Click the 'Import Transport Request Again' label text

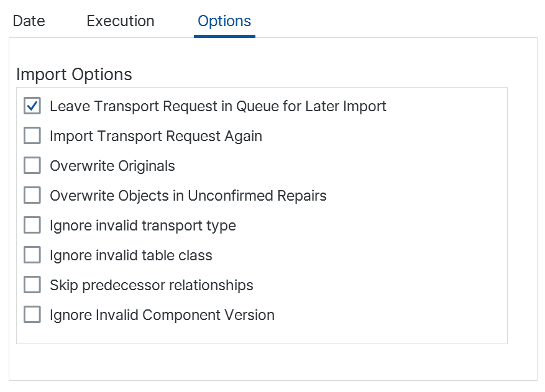156,136
